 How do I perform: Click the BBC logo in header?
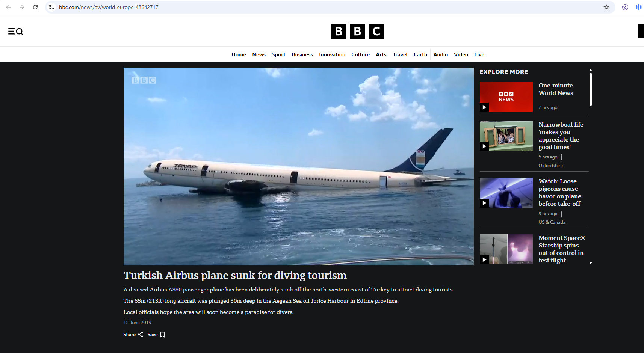(357, 31)
